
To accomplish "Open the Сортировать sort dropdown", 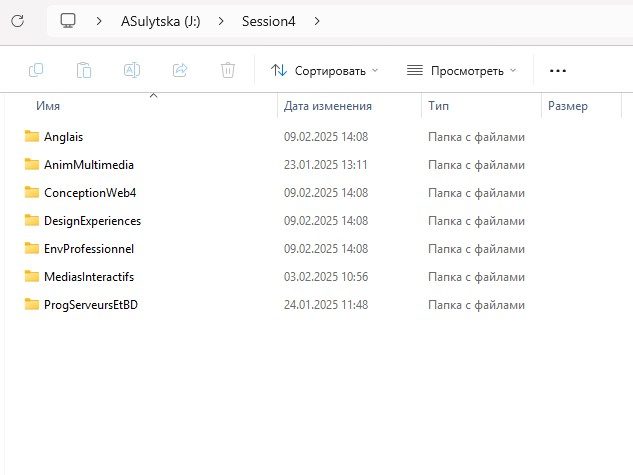I will (325, 70).
